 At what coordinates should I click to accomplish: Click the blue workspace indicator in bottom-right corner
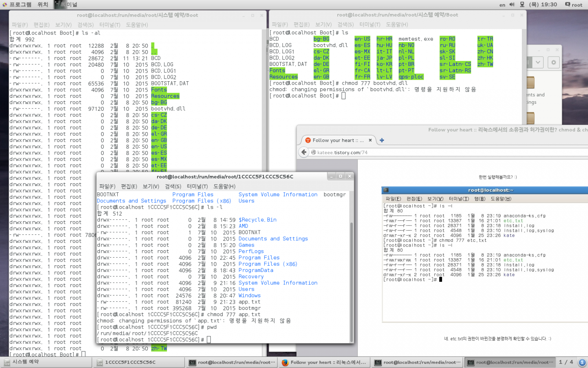[582, 362]
